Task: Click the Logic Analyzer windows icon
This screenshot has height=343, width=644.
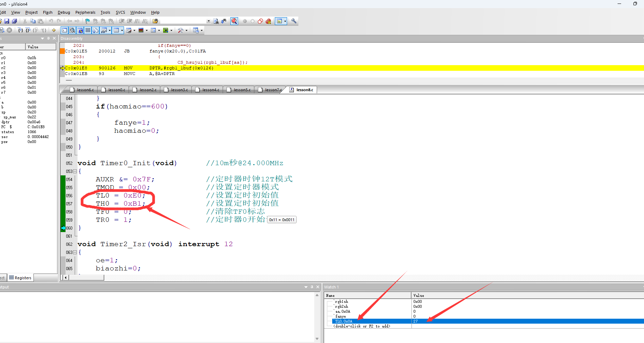Action: click(x=141, y=30)
